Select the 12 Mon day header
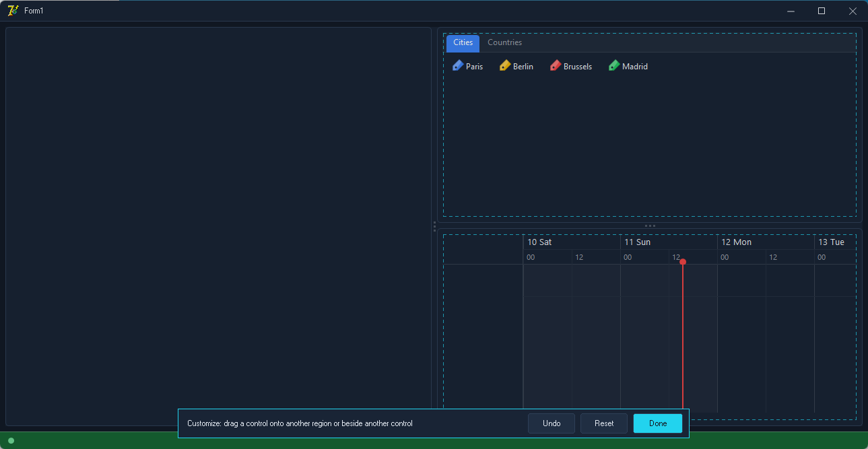 (766, 242)
